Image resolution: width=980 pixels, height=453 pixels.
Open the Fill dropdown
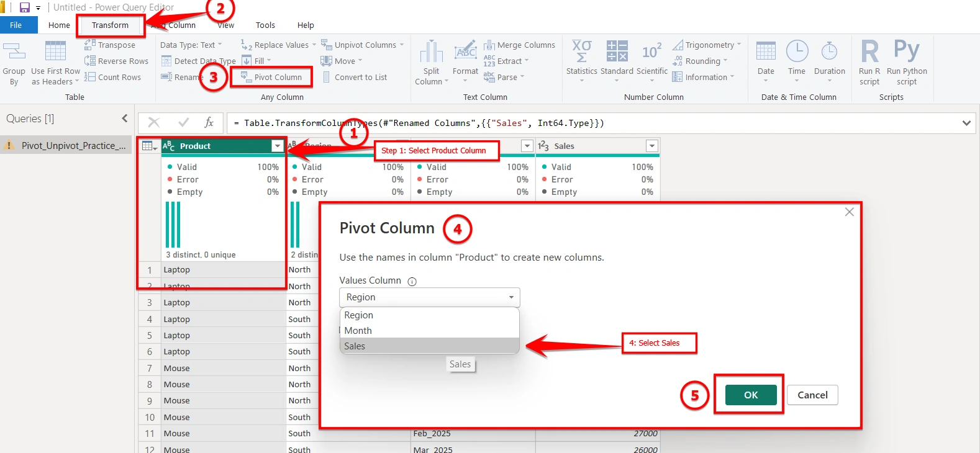[x=256, y=61]
